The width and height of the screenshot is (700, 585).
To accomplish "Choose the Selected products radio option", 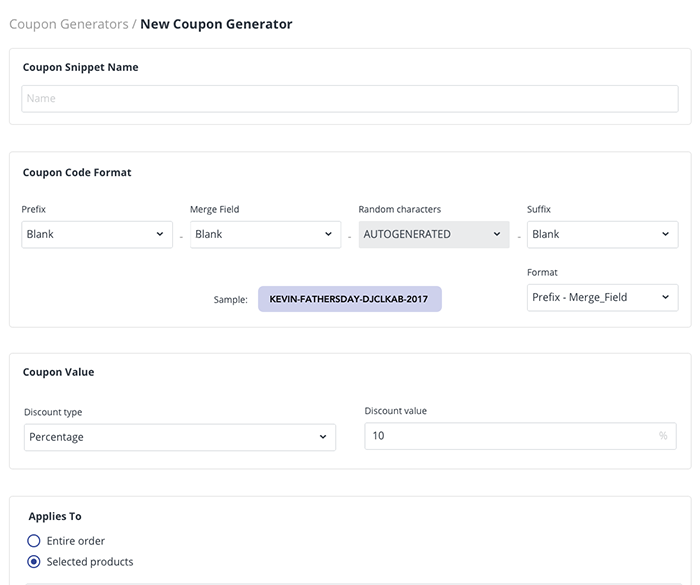I will click(34, 562).
